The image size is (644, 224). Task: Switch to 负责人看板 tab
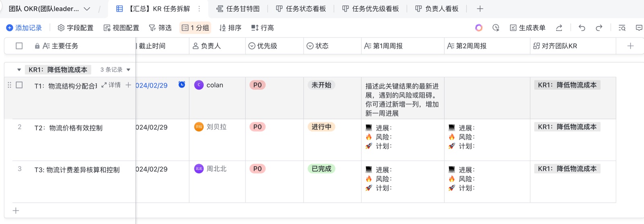[x=437, y=8]
